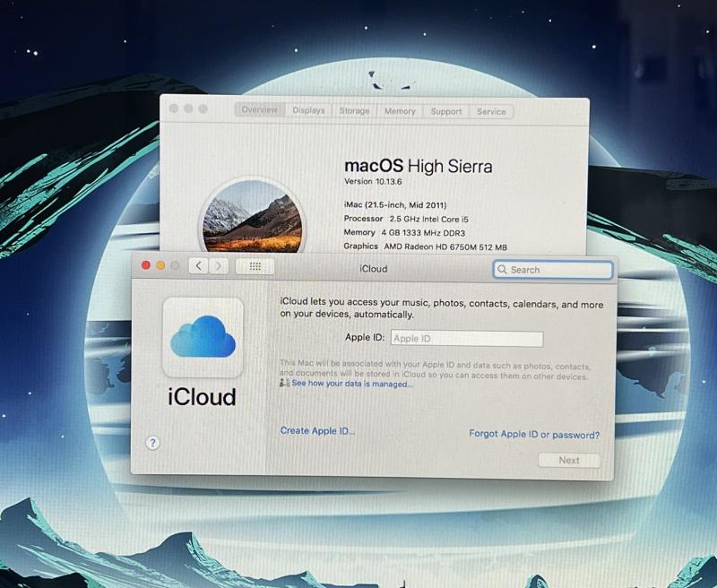717x588 pixels.
Task: Click iMac (21.5-inch, Mid 2011) text
Action: [x=395, y=205]
